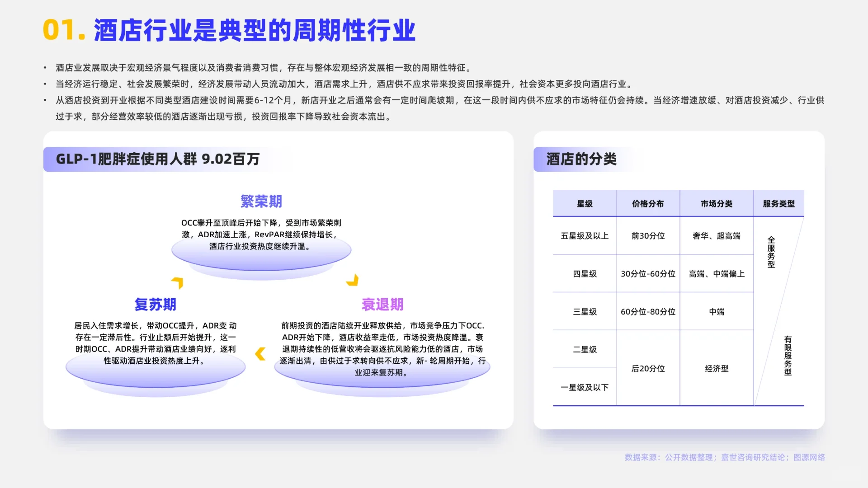Screen dimensions: 868x488
Task: Select the 三星级 table cell
Action: (585, 312)
